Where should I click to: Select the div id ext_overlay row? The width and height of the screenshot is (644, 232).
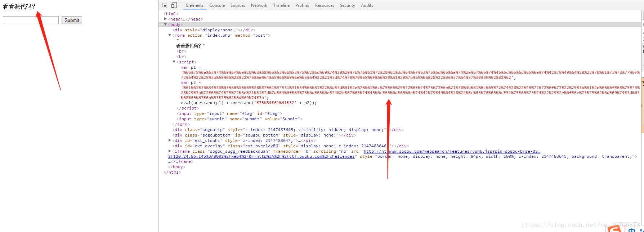coord(291,146)
